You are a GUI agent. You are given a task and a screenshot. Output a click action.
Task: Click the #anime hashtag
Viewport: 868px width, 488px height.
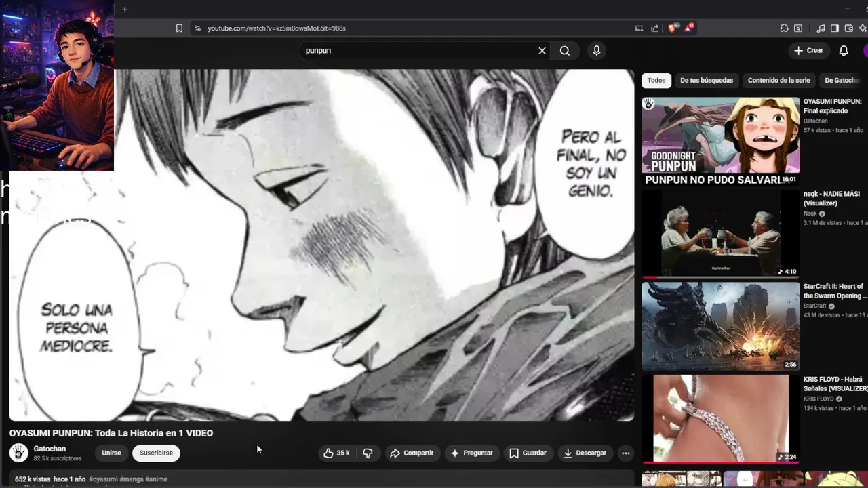(x=156, y=479)
